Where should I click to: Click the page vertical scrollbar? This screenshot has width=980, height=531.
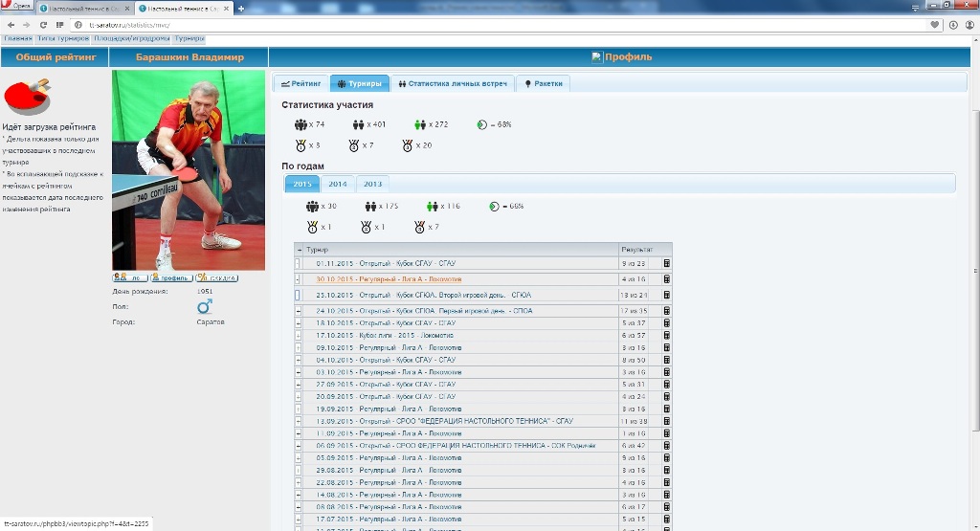pyautogui.click(x=975, y=270)
